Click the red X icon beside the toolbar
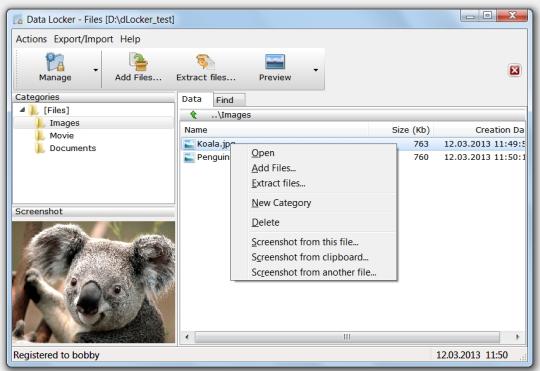This screenshot has width=540, height=371. coord(515,71)
